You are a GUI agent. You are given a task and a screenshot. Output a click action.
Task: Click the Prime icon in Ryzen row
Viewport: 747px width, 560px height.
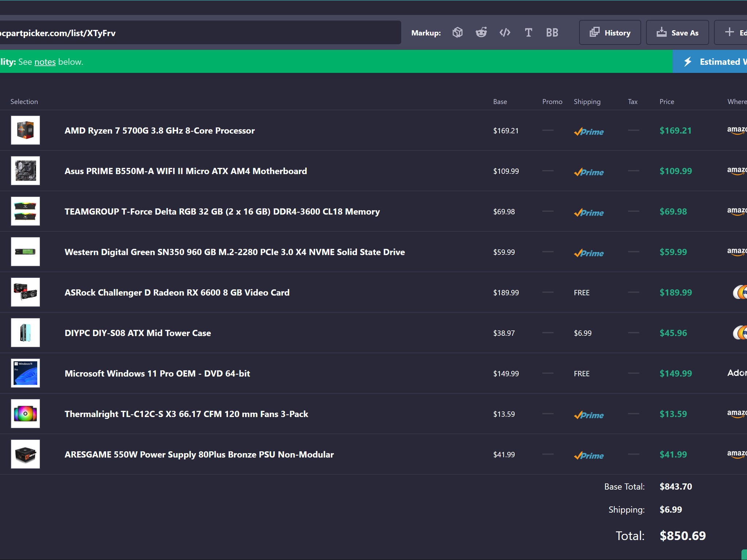pos(589,132)
